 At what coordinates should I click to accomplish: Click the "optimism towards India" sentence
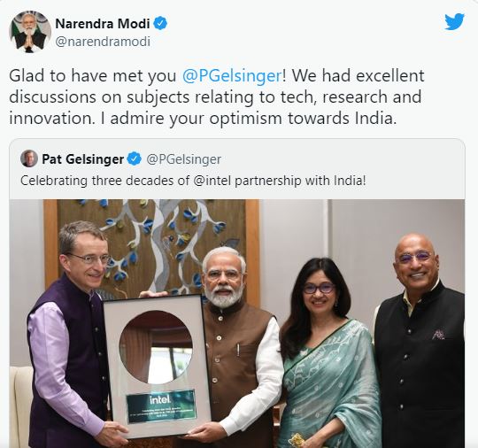click(249, 119)
